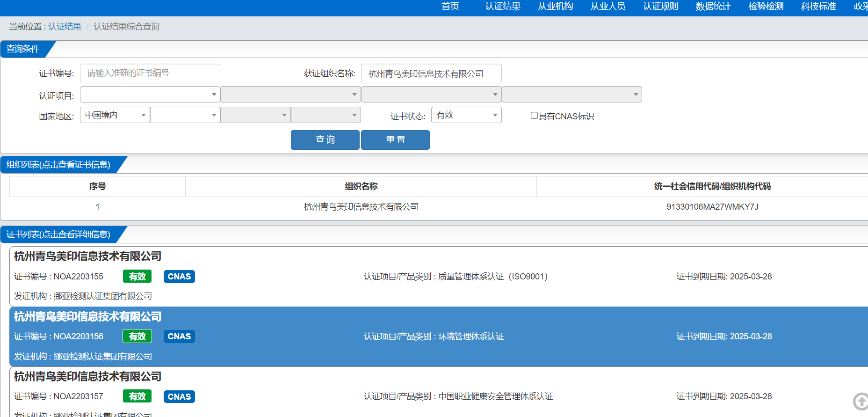Image resolution: width=868 pixels, height=417 pixels.
Task: Click the 有效 badge of NOA2203156
Action: (137, 337)
